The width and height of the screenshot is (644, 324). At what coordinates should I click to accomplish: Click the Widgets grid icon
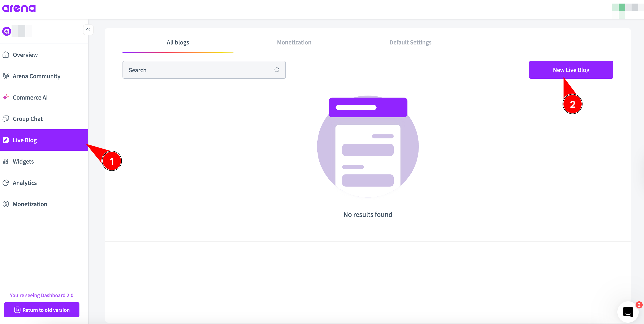coord(6,161)
